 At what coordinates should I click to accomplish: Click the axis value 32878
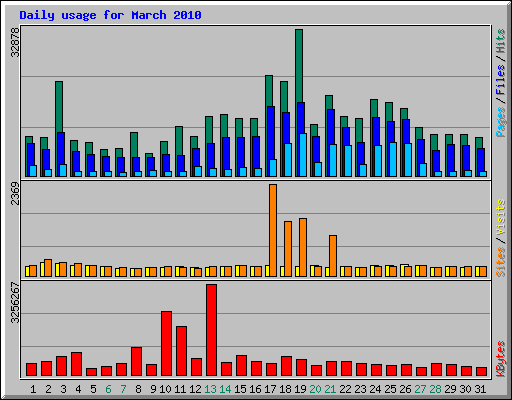coord(15,42)
